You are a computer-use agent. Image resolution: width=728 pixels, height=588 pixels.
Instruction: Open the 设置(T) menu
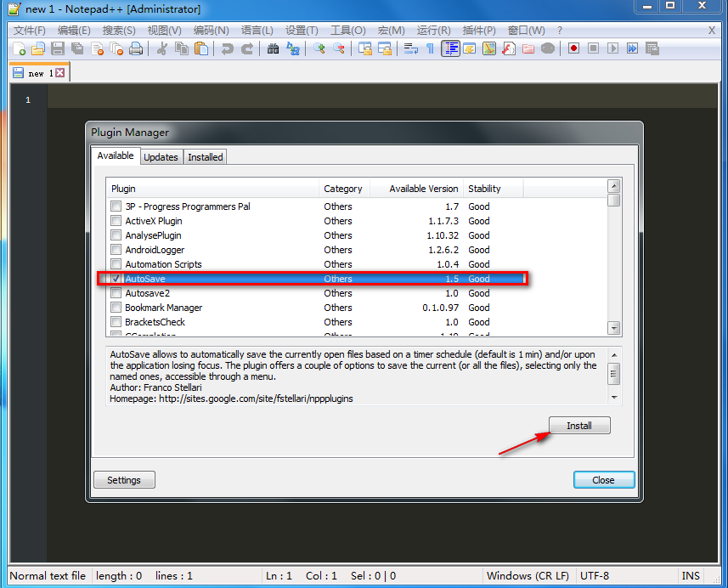[302, 31]
